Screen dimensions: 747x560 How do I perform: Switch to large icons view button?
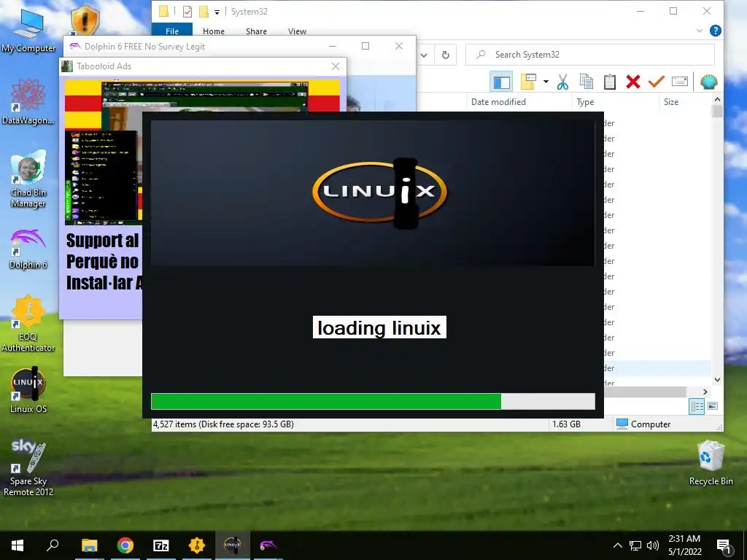[713, 406]
